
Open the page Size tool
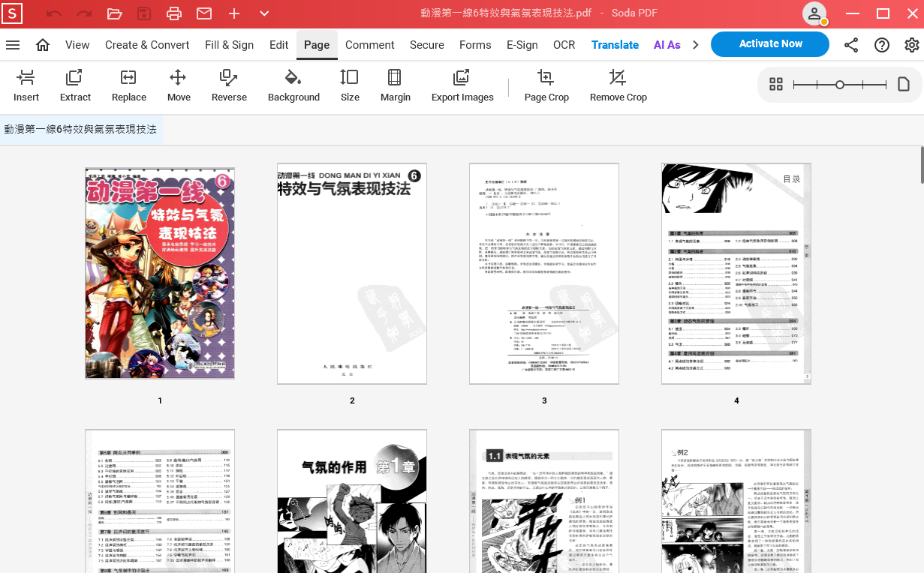coord(350,85)
